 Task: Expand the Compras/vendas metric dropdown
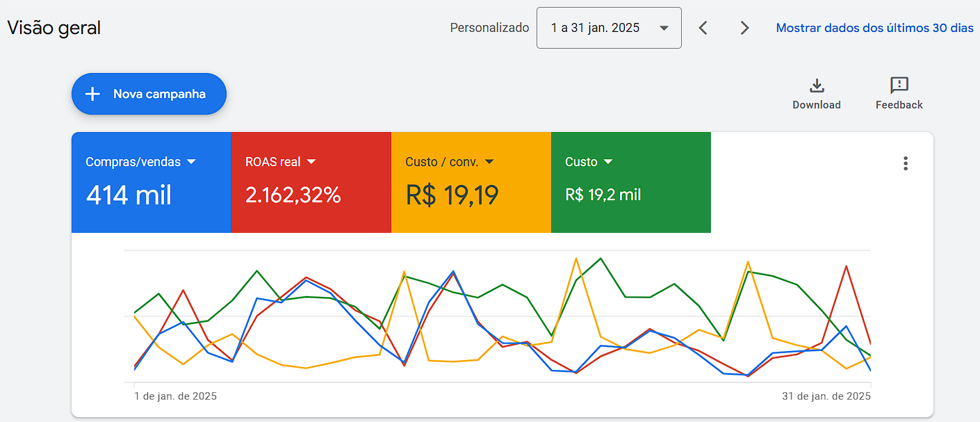tap(191, 161)
